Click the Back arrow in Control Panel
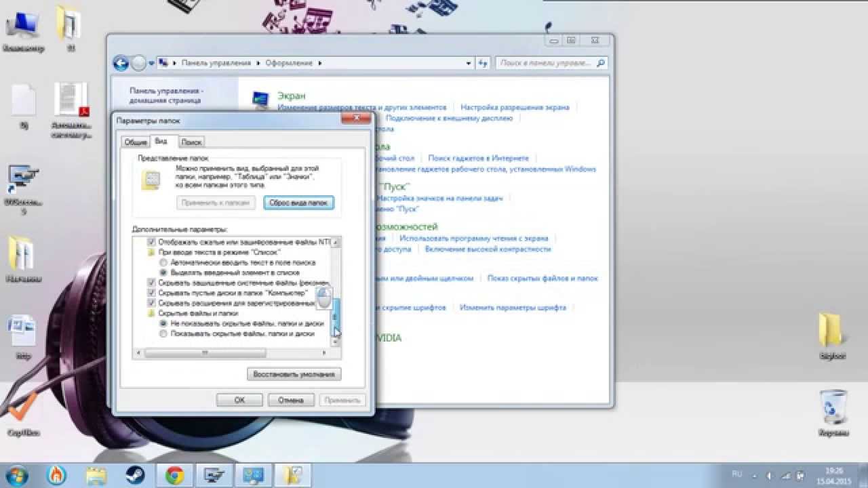Viewport: 868px width, 488px height. point(121,63)
